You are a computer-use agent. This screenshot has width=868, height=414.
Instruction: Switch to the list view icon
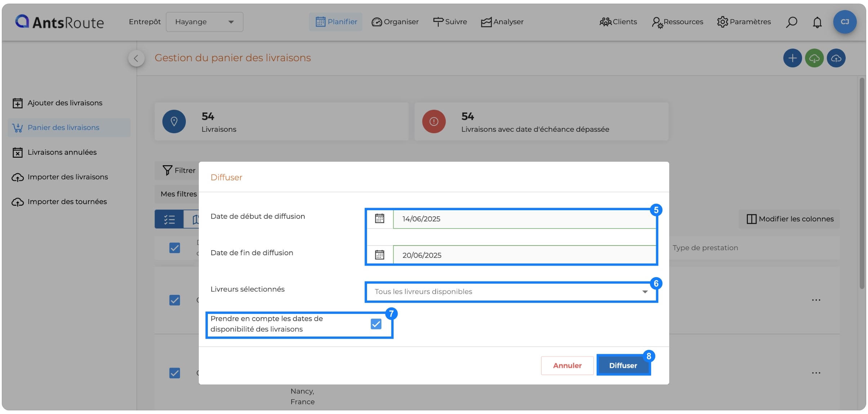coord(169,219)
